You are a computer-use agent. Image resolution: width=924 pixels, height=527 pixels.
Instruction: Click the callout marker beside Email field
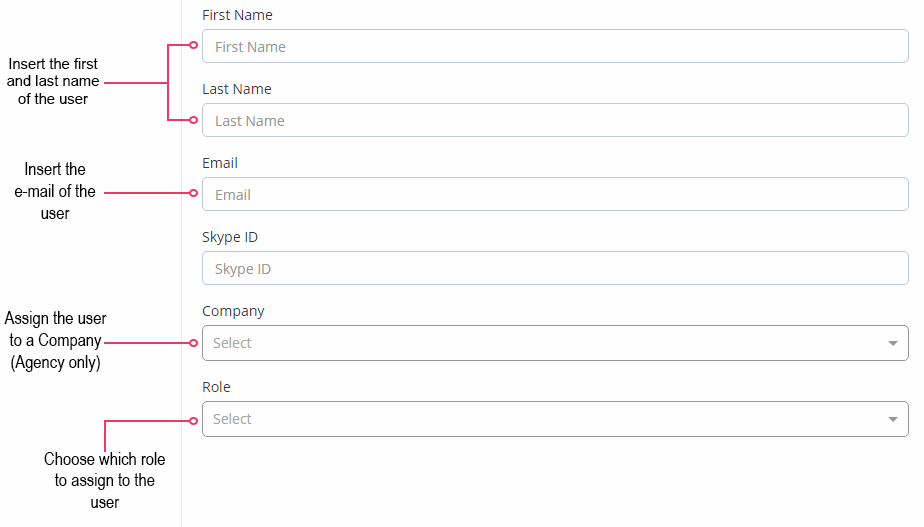(x=193, y=193)
